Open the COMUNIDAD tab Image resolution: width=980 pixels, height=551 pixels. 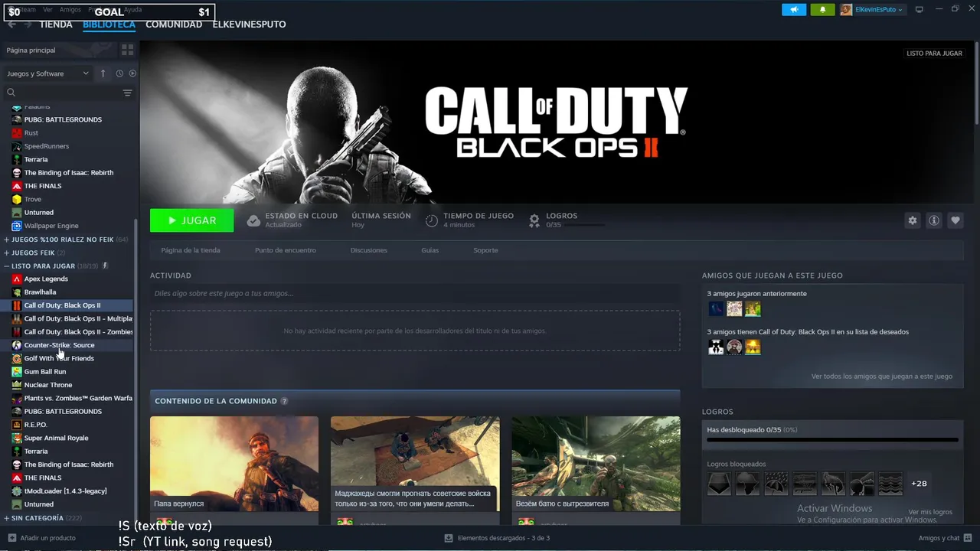coord(174,24)
